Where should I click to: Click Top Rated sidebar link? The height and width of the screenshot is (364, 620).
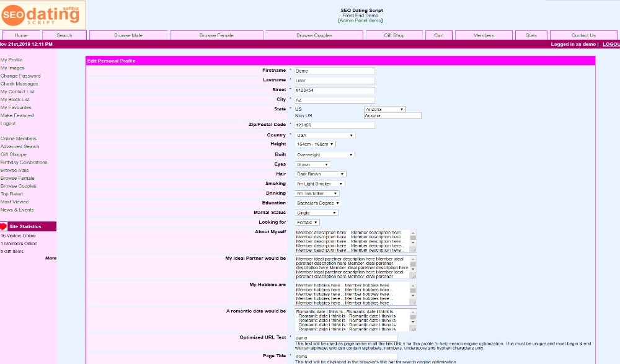click(x=12, y=194)
